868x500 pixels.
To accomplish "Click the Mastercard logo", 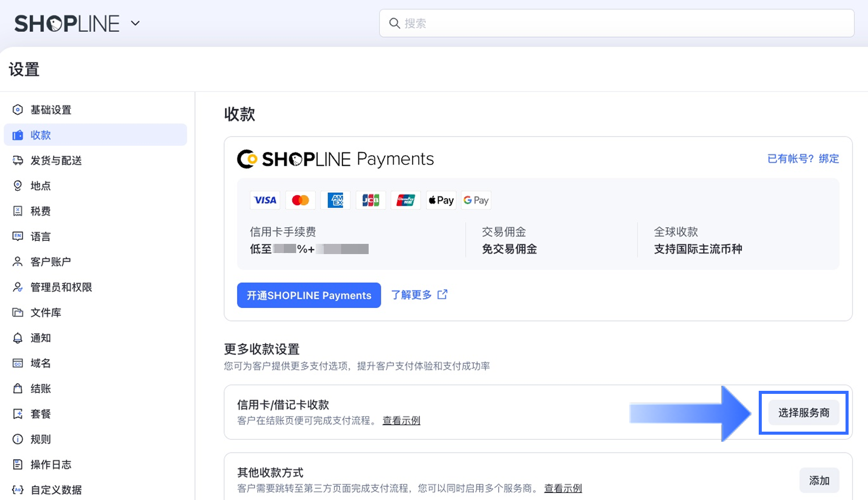I will click(300, 200).
